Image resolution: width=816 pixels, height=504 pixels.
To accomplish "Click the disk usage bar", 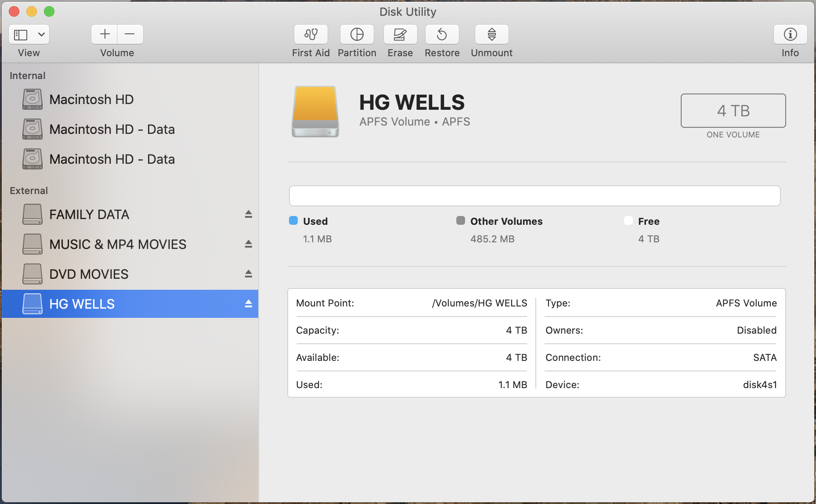I will click(x=534, y=196).
